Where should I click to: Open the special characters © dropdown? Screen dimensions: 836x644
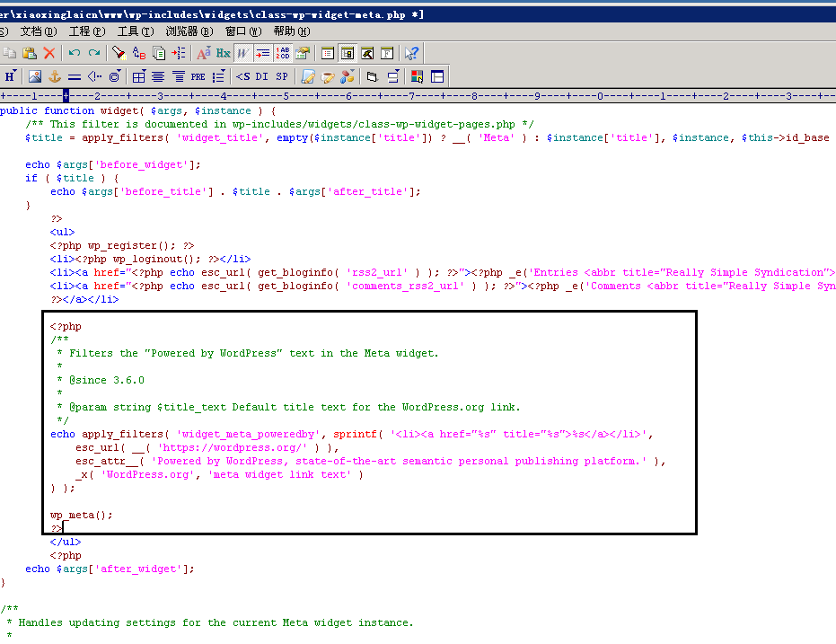[115, 76]
